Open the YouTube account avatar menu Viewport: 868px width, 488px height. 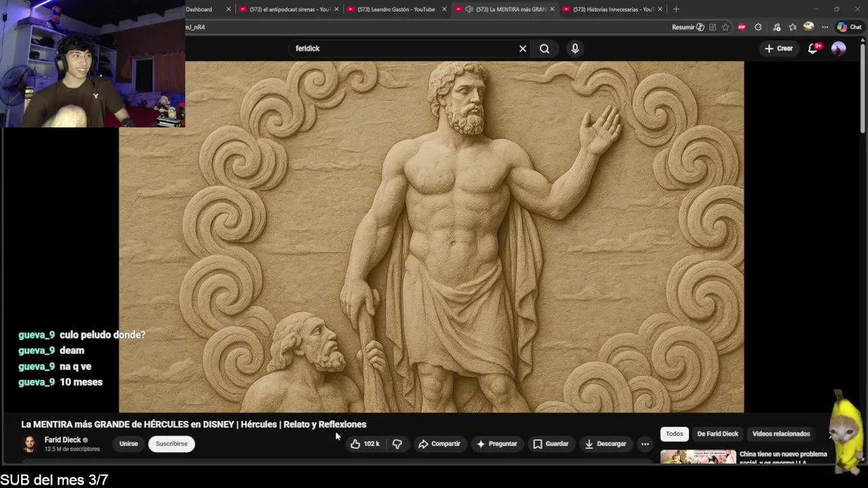coord(839,48)
